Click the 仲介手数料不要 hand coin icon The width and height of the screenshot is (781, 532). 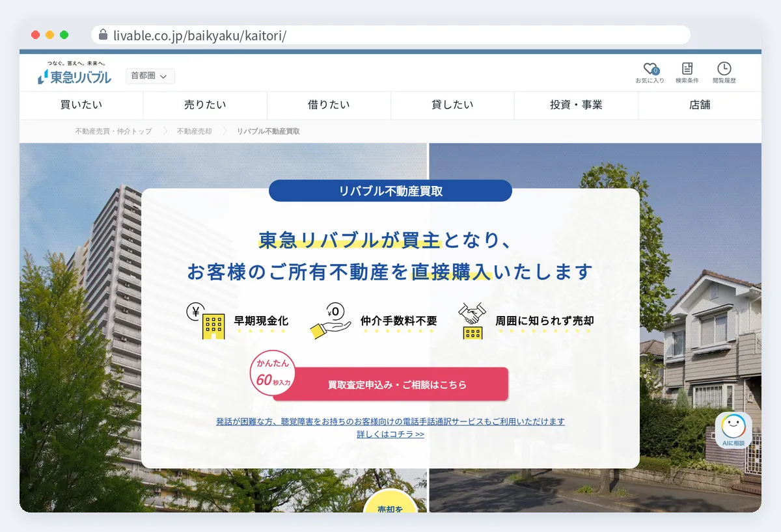click(x=331, y=321)
